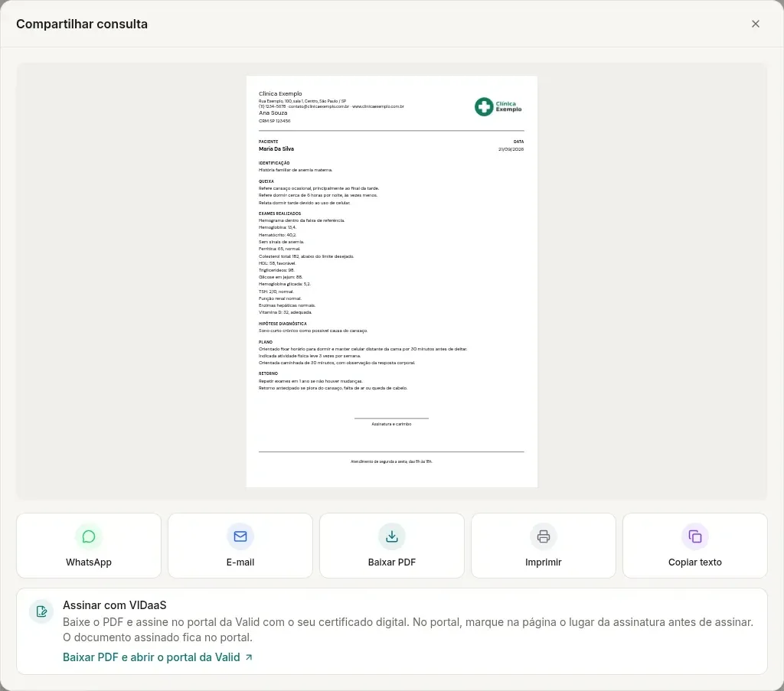Click the WhatsApp chat bubble icon

tap(89, 536)
